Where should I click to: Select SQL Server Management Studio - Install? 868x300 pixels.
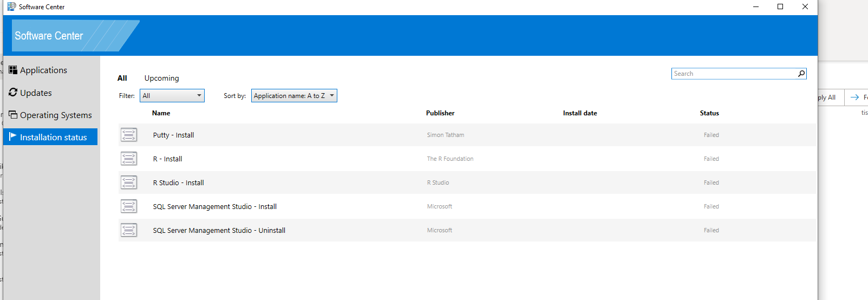click(x=214, y=207)
